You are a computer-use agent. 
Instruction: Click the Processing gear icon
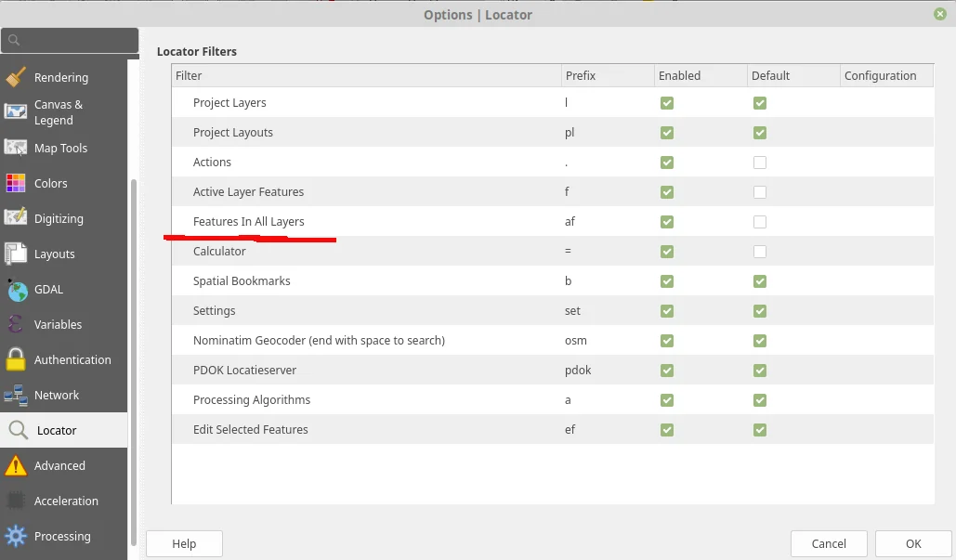(x=16, y=536)
